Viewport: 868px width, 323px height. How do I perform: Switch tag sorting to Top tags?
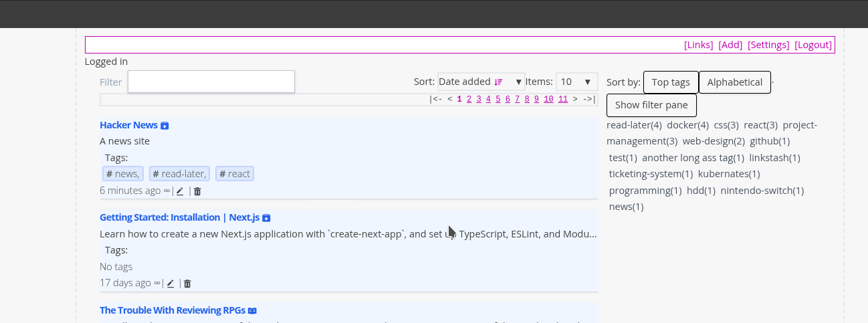(670, 82)
